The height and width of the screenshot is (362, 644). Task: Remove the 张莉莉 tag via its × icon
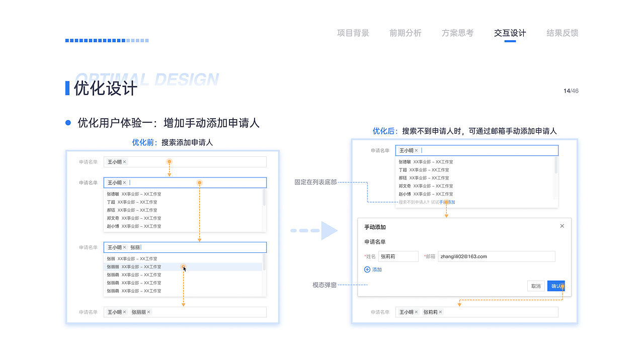(441, 312)
